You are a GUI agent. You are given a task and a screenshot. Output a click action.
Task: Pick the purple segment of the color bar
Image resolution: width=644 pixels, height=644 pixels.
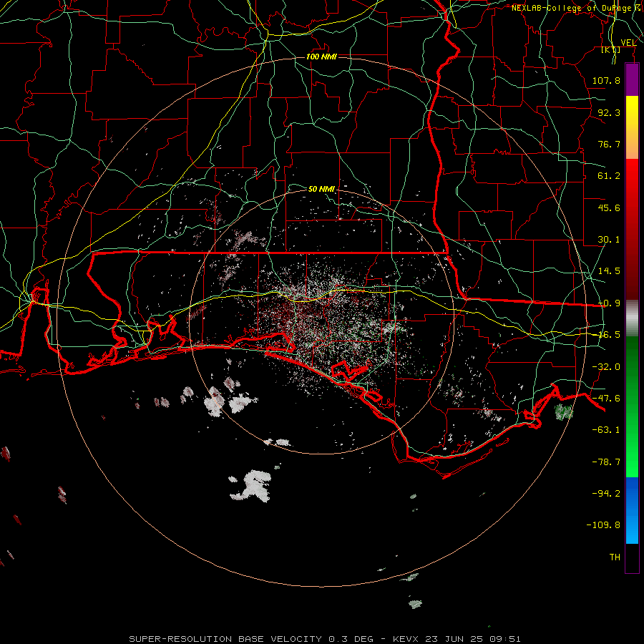point(632,79)
